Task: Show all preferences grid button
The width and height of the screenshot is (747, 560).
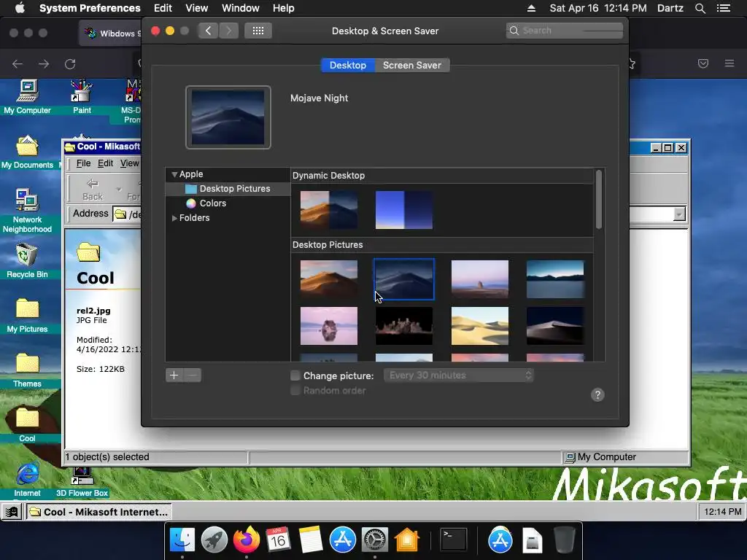Action: pos(258,31)
